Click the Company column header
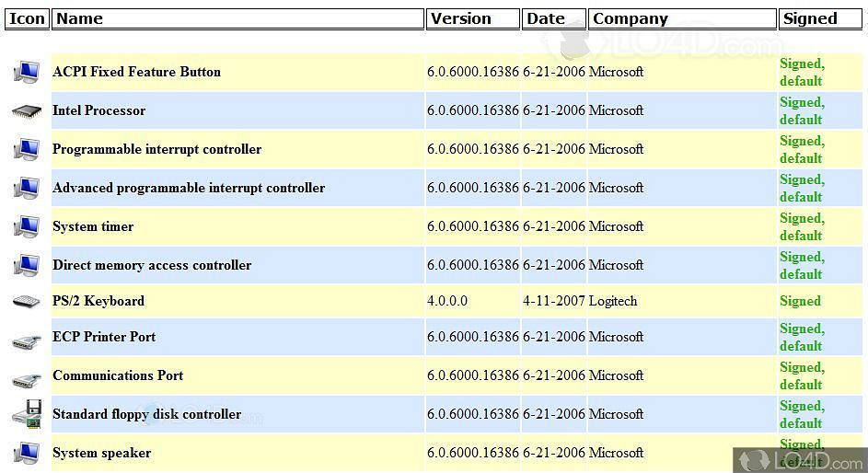Image resolution: width=868 pixels, height=473 pixels. pyautogui.click(x=682, y=18)
